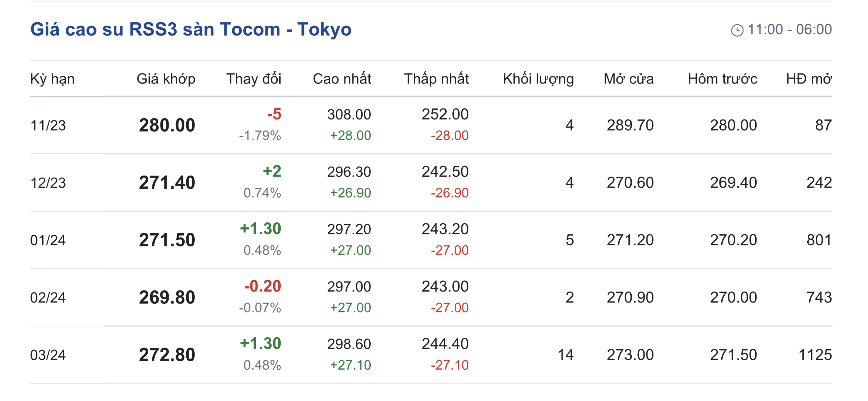Image resolution: width=868 pixels, height=401 pixels.
Task: Select the 03/24 contract term row label
Action: coord(48,355)
